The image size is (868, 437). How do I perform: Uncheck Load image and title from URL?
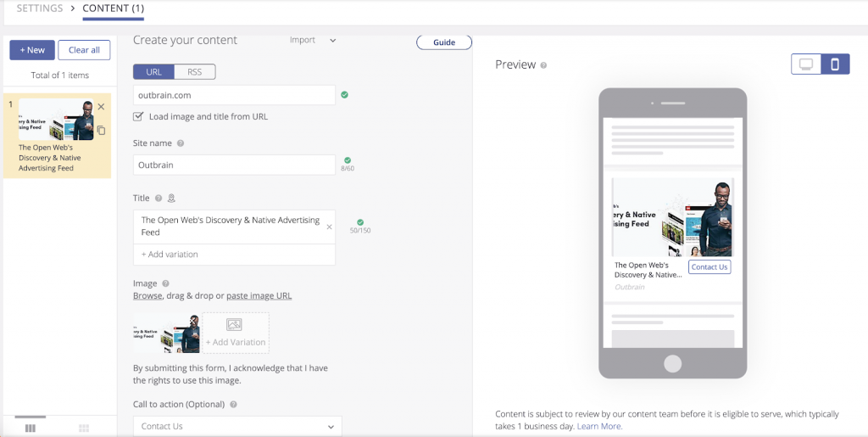pyautogui.click(x=138, y=116)
